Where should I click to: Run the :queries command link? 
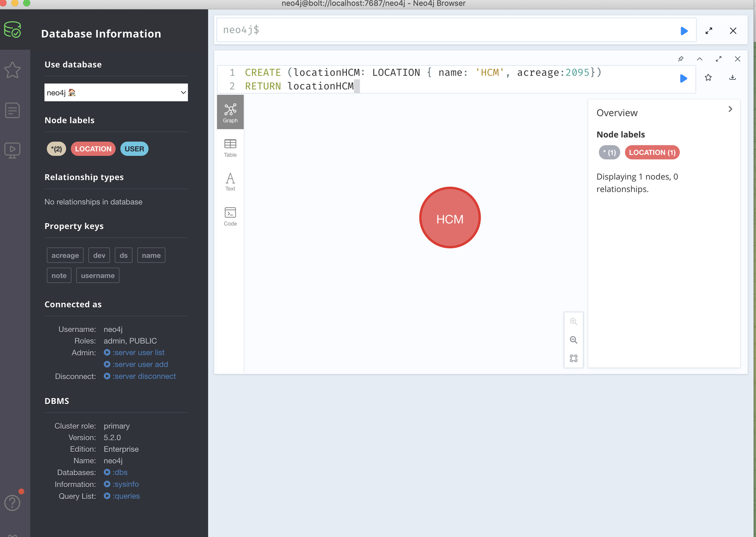pyautogui.click(x=122, y=496)
